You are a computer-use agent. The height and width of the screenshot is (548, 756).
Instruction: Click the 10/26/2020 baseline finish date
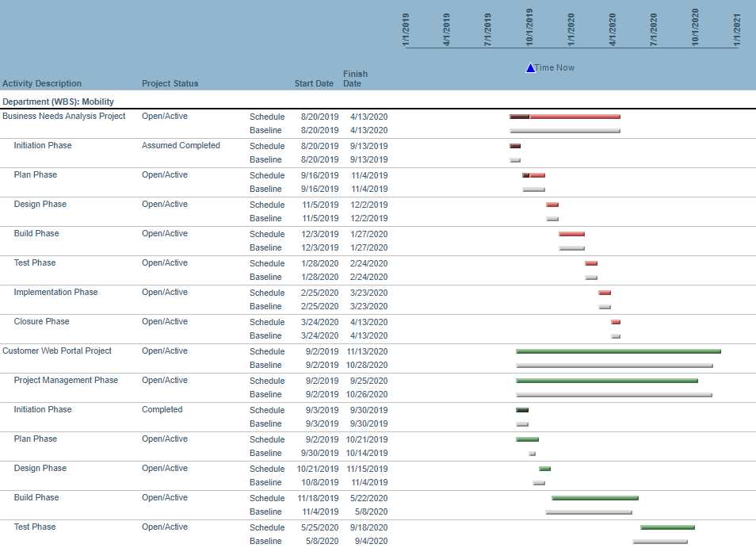pyautogui.click(x=367, y=395)
